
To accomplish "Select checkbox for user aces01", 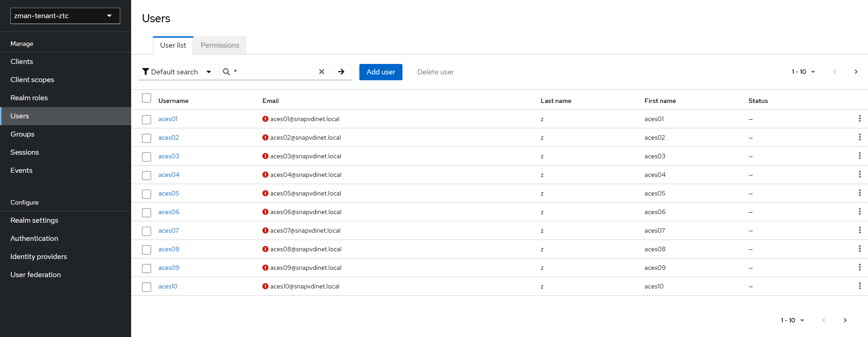I will 147,120.
